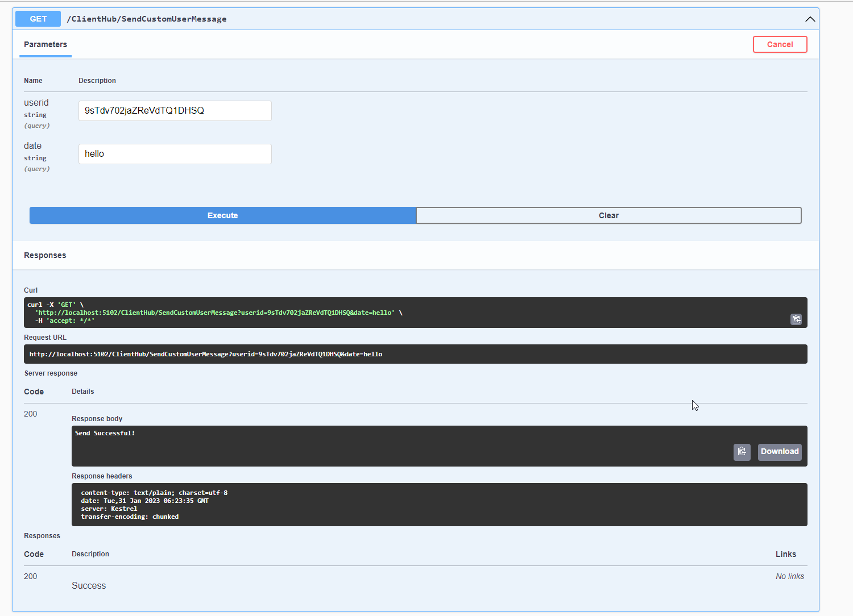The height and width of the screenshot is (616, 853).
Task: Click the /ClientHub/SendCustomUserMessage path
Action: [x=147, y=19]
